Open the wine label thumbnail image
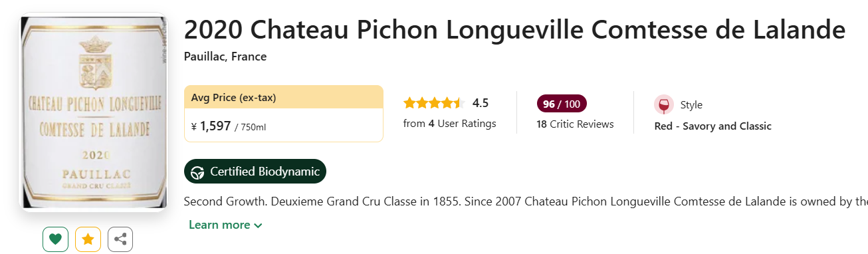Screen dimensions: 868x254 (94, 112)
